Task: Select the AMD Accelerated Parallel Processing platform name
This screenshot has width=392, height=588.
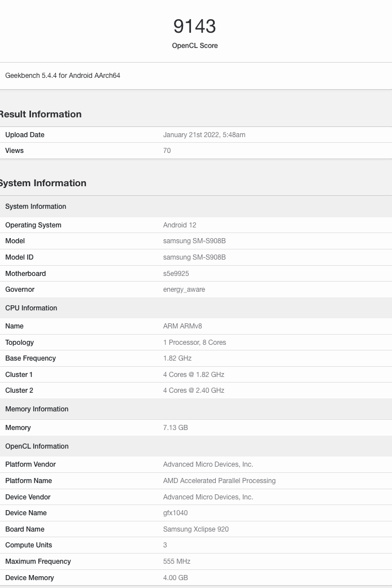Action: click(219, 481)
